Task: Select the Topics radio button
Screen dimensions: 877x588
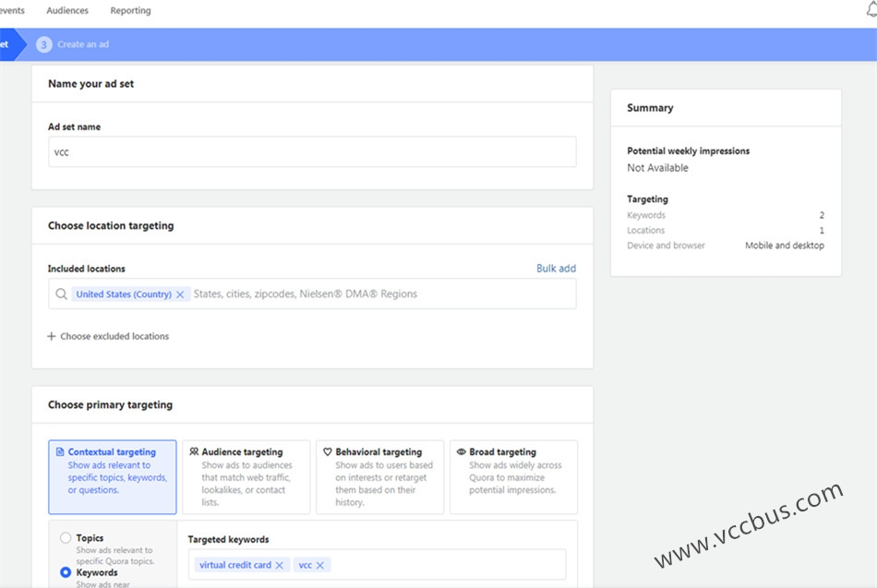Action: pos(66,538)
